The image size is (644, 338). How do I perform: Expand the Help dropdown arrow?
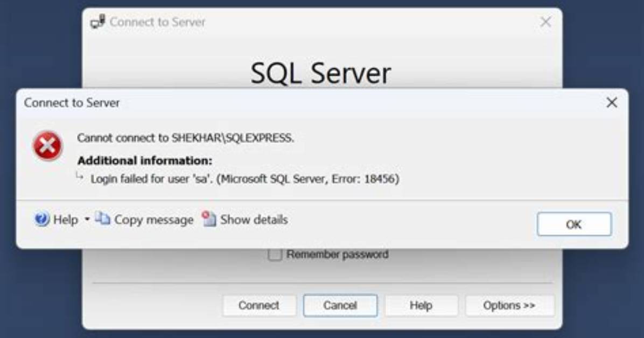87,219
